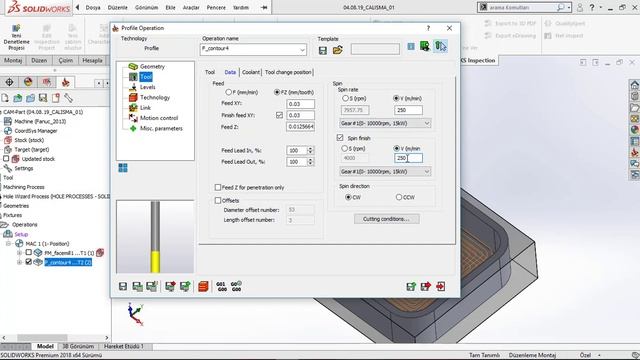Viewport: 640px width, 360px height.
Task: Enable Feed Z for penetration only
Action: [218, 187]
